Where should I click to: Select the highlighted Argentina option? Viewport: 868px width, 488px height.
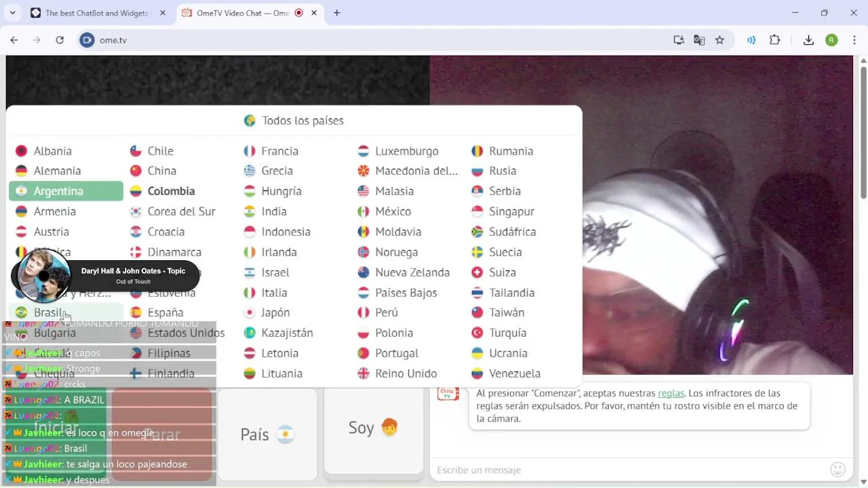pyautogui.click(x=66, y=191)
